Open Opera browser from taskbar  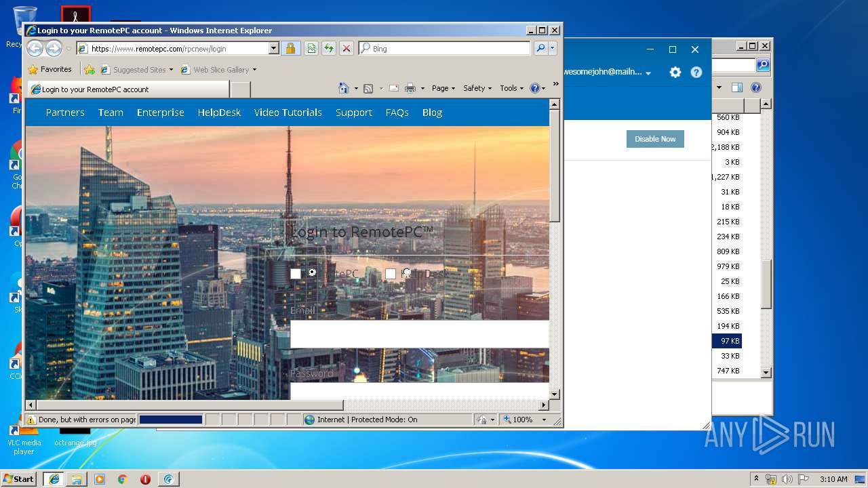point(145,479)
